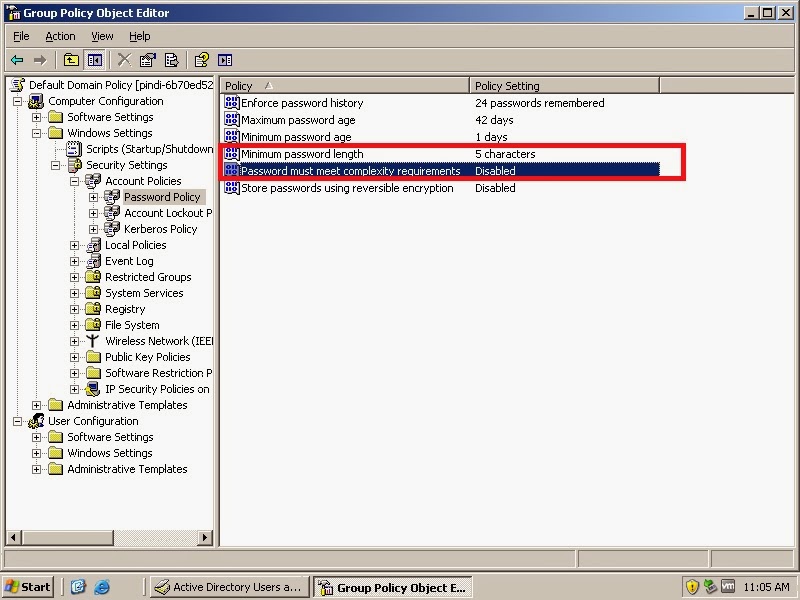Click the Start button
The width and height of the screenshot is (800, 600).
pyautogui.click(x=29, y=587)
